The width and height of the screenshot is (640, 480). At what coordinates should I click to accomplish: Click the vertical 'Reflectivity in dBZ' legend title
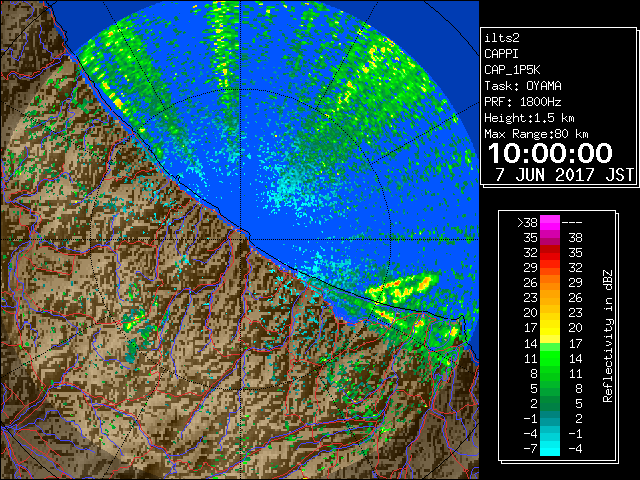[x=608, y=336]
